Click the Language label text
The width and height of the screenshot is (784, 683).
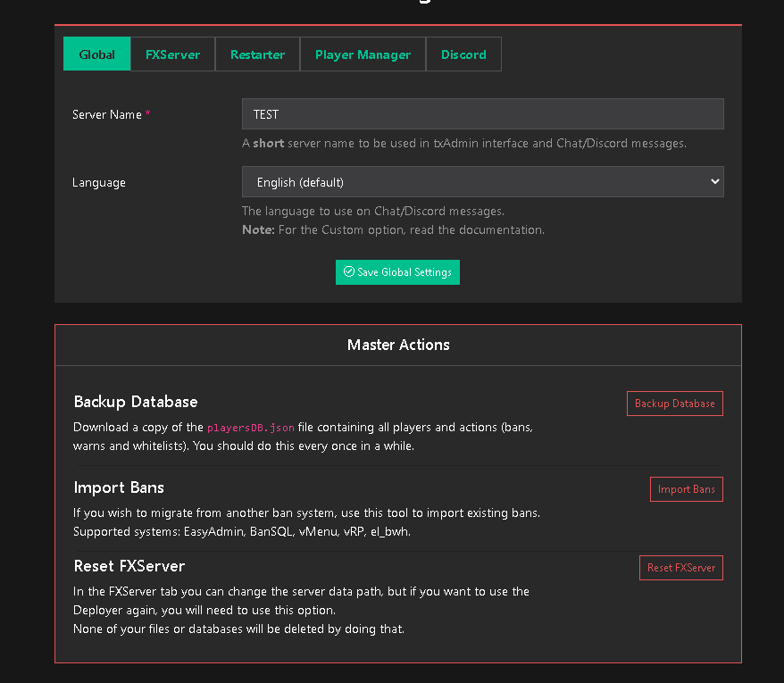coord(99,183)
